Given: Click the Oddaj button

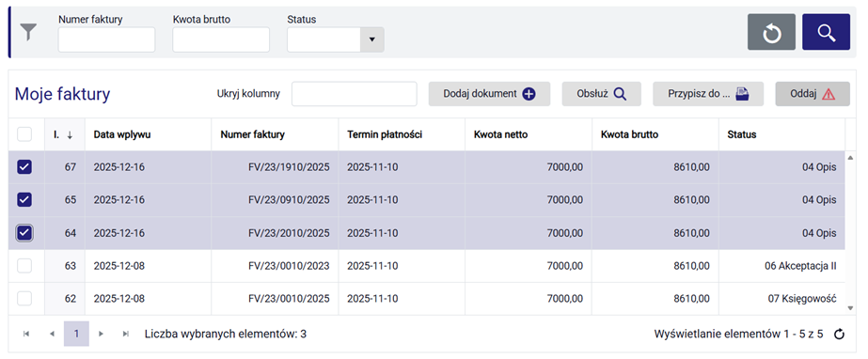Looking at the screenshot, I should tap(813, 94).
